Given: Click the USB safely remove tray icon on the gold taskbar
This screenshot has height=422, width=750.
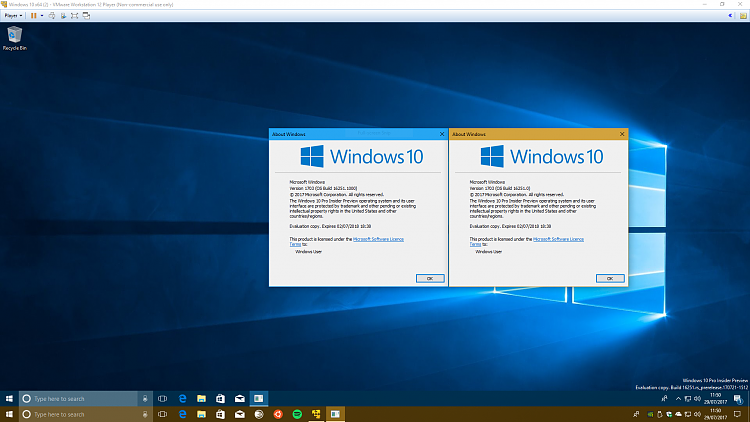Looking at the screenshot, I should pyautogui.click(x=660, y=414).
